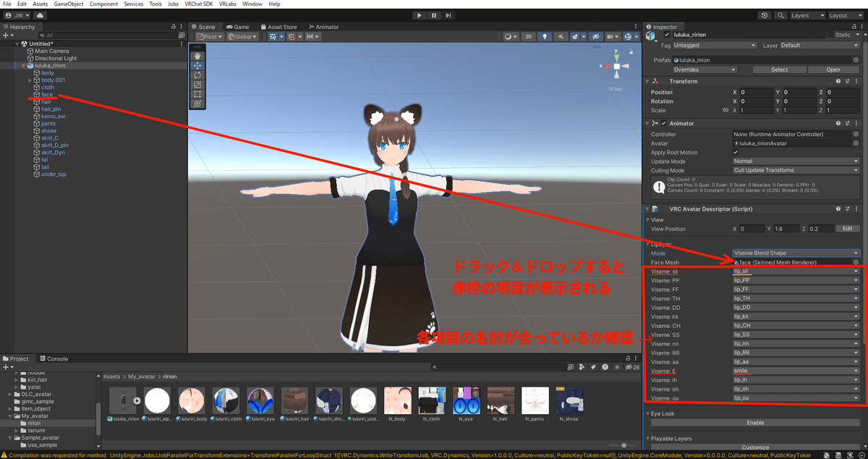
Task: Click the Pause button
Action: pos(434,15)
